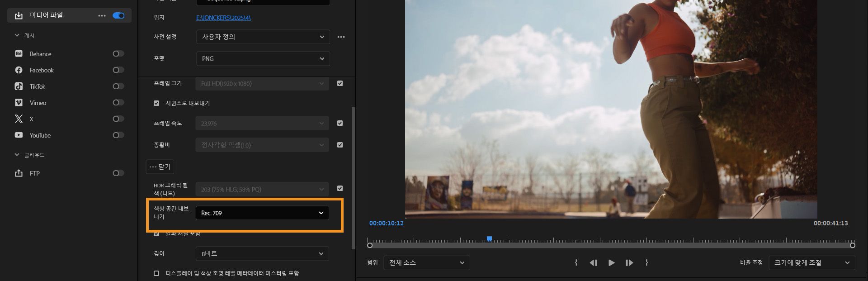The height and width of the screenshot is (281, 868).
Task: Click the TikTok icon
Action: 19,86
